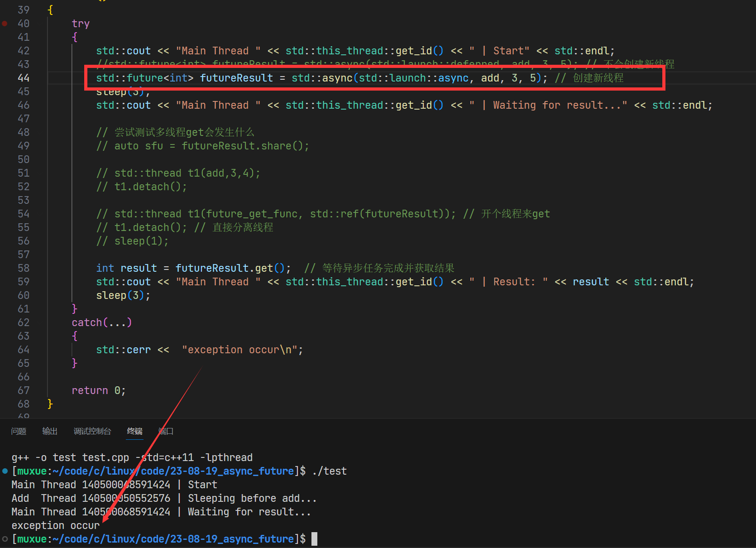This screenshot has height=548, width=756.
Task: Click line number 58 in the gutter
Action: pos(24,268)
